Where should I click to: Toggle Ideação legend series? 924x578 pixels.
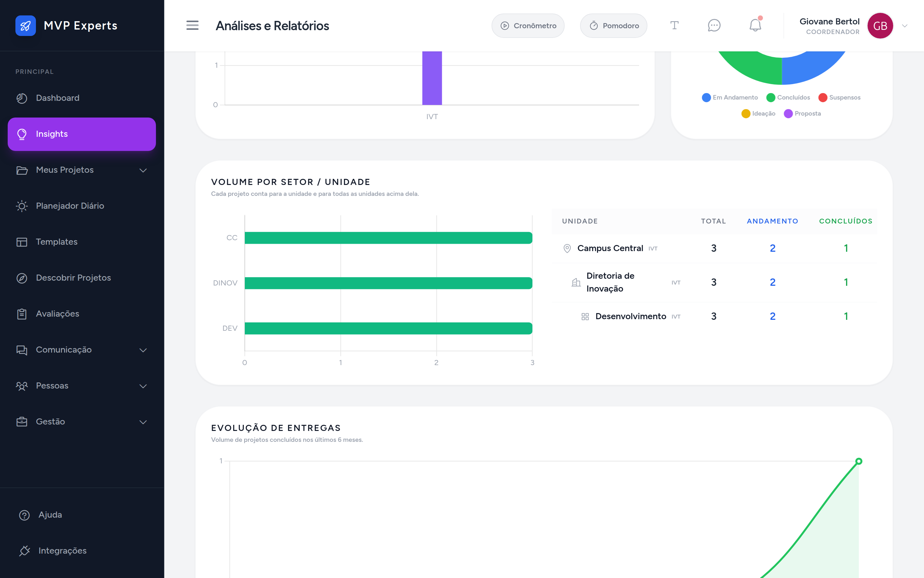click(758, 114)
